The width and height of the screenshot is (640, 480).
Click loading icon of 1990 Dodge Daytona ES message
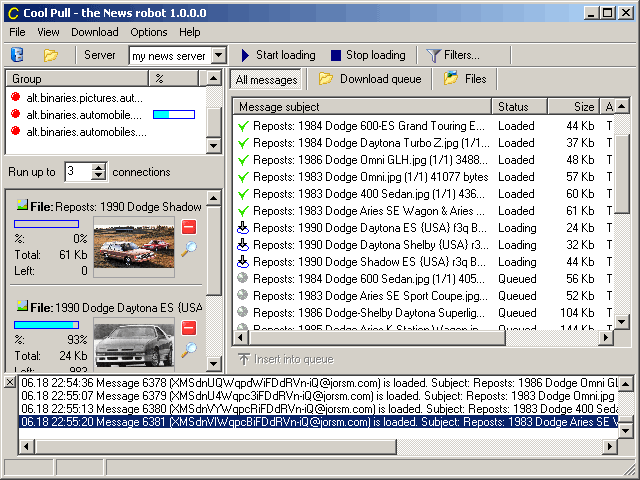pos(243,227)
